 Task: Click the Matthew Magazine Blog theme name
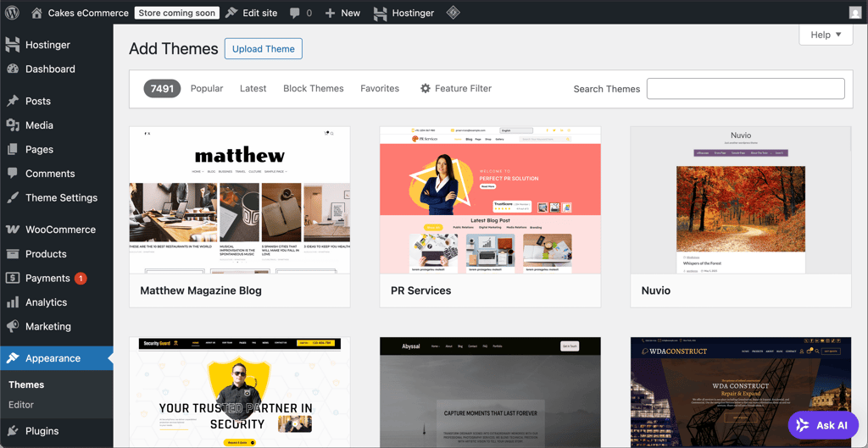click(x=201, y=290)
